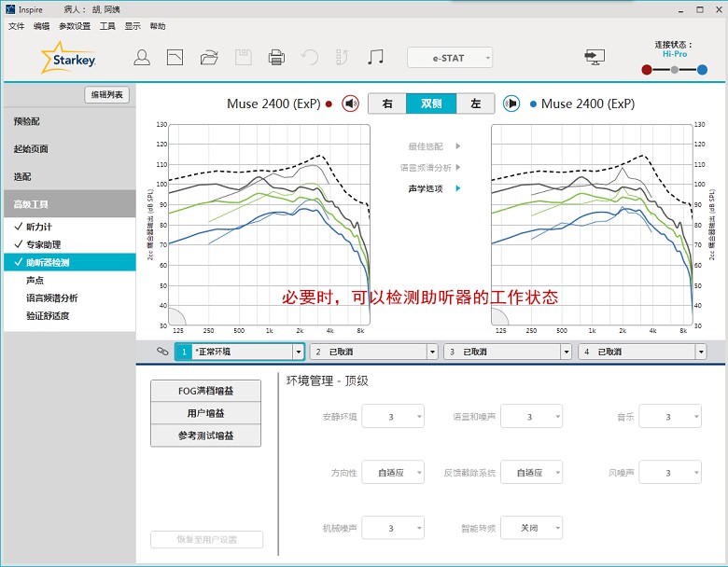This screenshot has height=567, width=728.
Task: Click the patient profile icon
Action: (x=142, y=58)
